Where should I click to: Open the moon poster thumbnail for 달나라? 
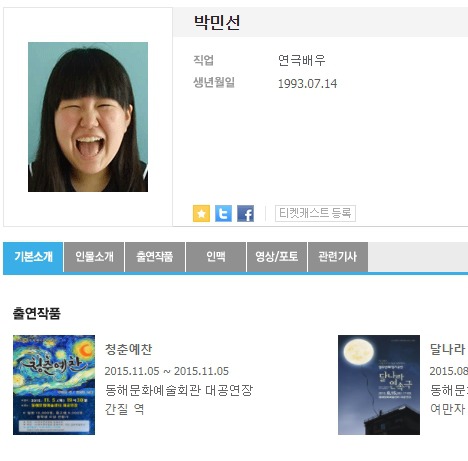(x=379, y=385)
